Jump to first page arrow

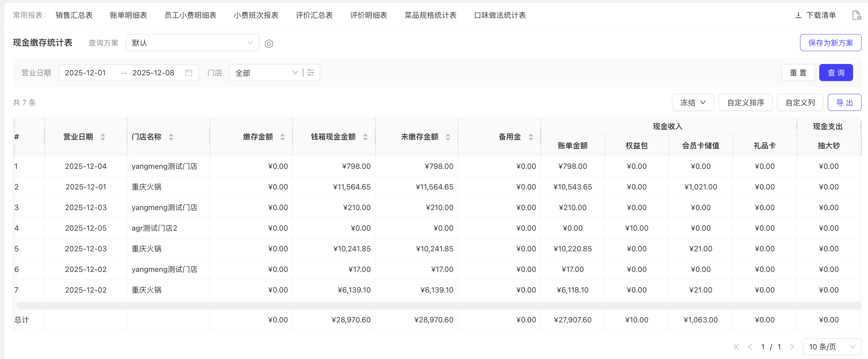[736, 347]
